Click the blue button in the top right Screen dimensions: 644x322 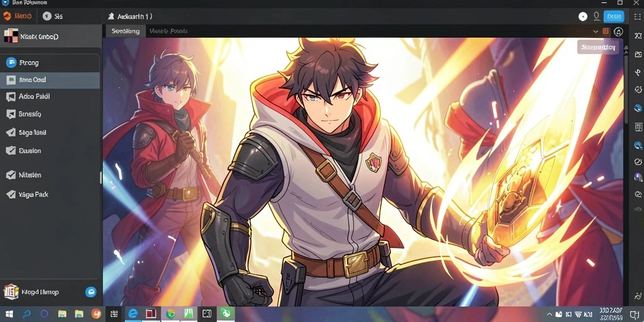pyautogui.click(x=614, y=16)
